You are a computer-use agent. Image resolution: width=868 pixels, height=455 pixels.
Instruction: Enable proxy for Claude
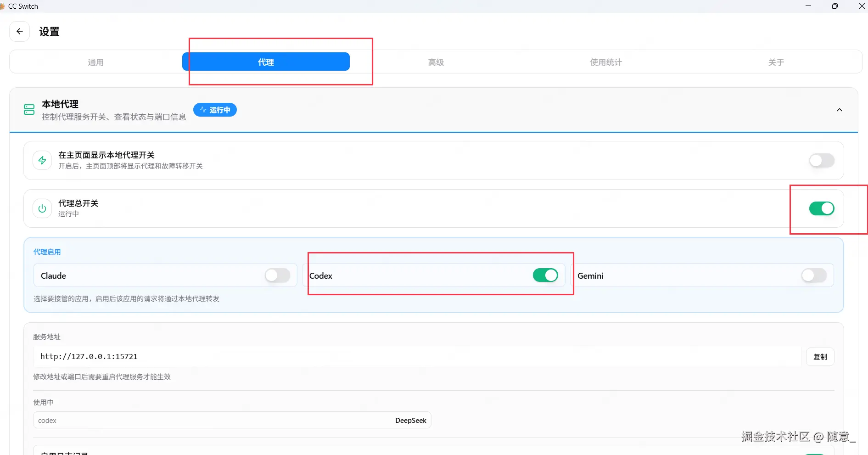(x=278, y=275)
